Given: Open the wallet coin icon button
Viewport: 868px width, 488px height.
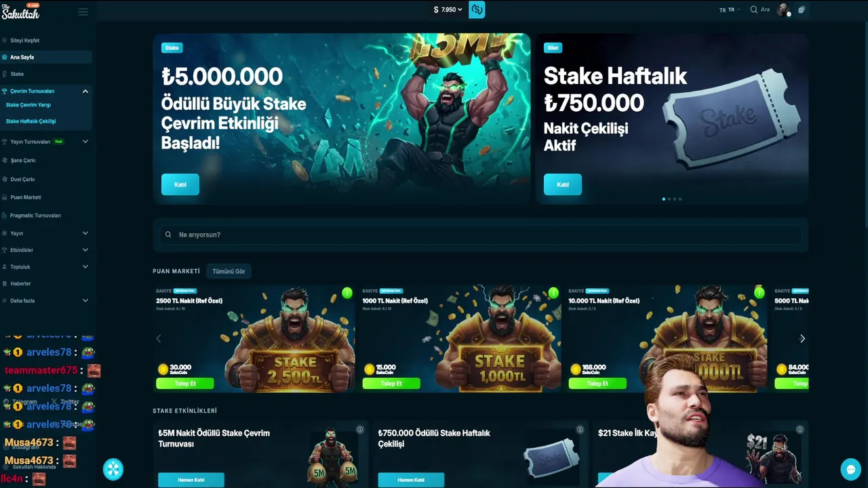Looking at the screenshot, I should coord(477,9).
